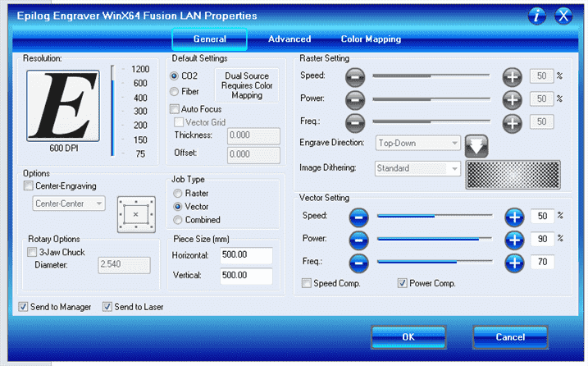Viewport: 588px width, 366px height.
Task: Click the large E resolution preview
Action: (x=63, y=106)
